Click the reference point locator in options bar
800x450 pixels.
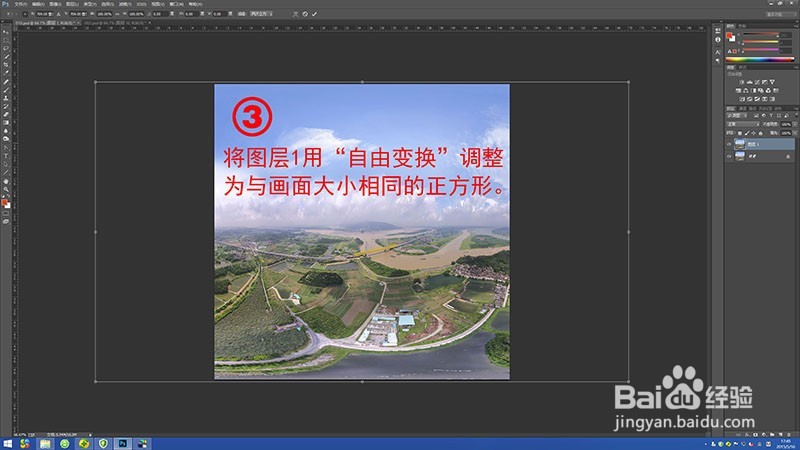(24, 14)
